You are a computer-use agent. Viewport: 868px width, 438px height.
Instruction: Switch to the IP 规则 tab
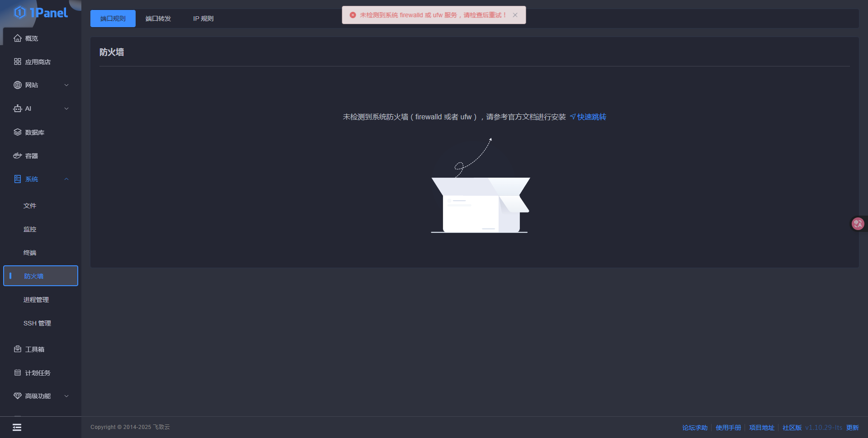click(x=203, y=19)
